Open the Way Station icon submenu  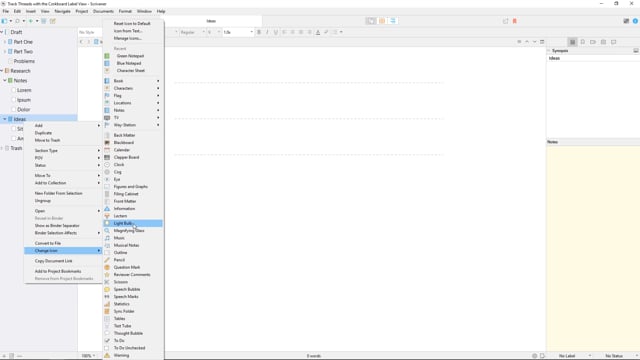[133, 125]
